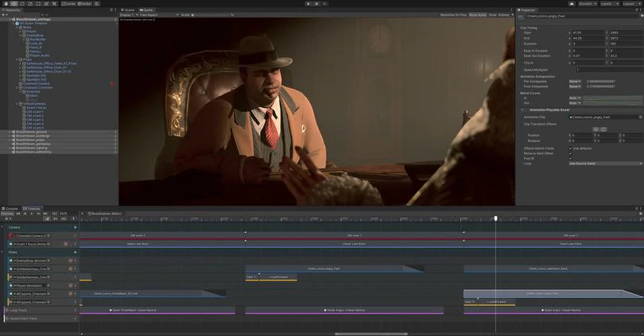Add track to Roles group

coord(75,253)
